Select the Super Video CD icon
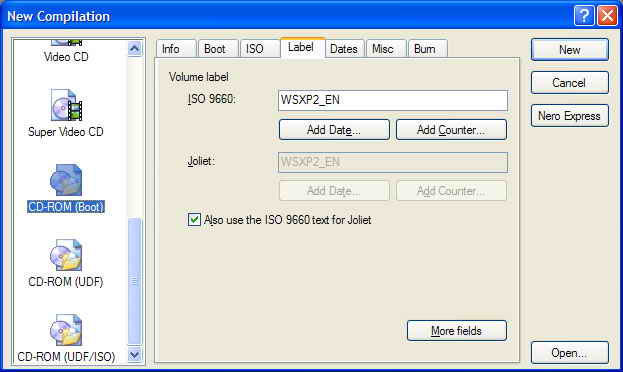Viewport: 623px width, 372px height. click(x=66, y=105)
